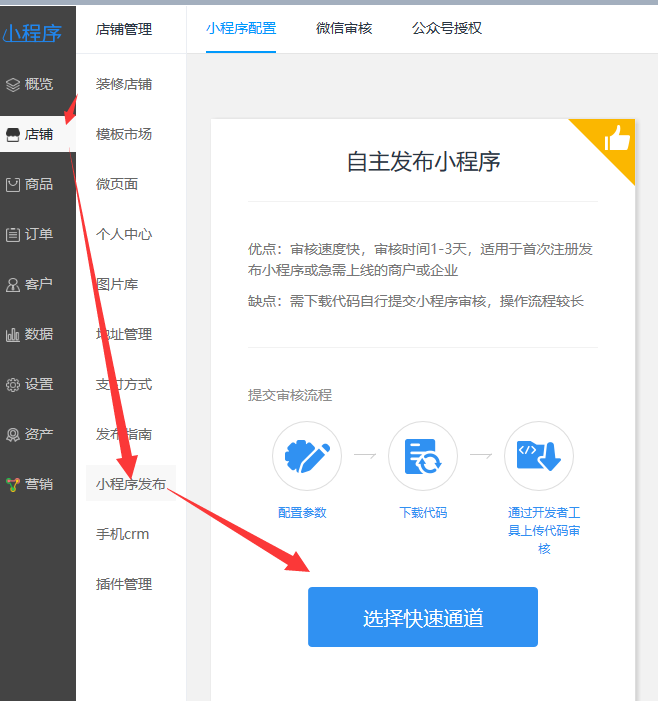658x701 pixels.
Task: Open 手机crm submenu item
Action: 122,535
